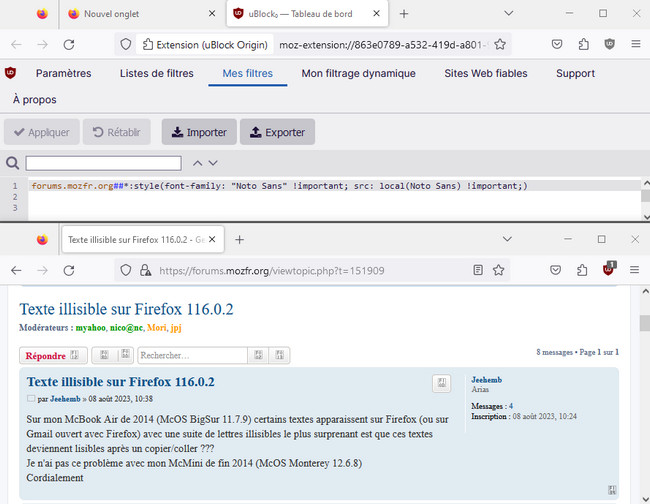This screenshot has width=650, height=504.
Task: Close the uBlock Tableau de bord tab
Action: coord(376,14)
